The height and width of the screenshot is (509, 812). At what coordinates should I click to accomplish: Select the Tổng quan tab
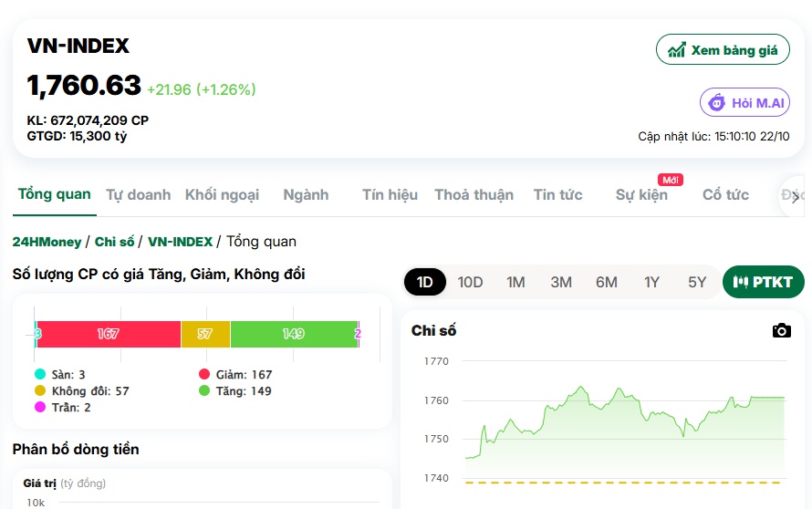55,194
